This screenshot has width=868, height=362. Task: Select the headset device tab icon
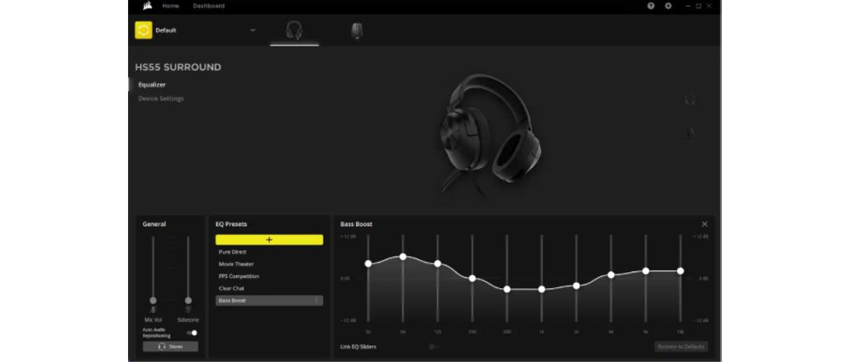click(294, 30)
